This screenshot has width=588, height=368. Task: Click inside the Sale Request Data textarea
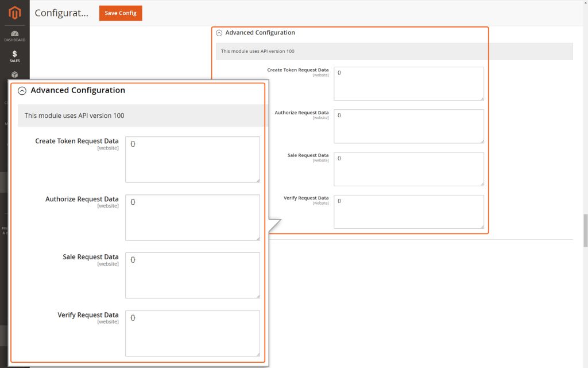click(x=192, y=275)
